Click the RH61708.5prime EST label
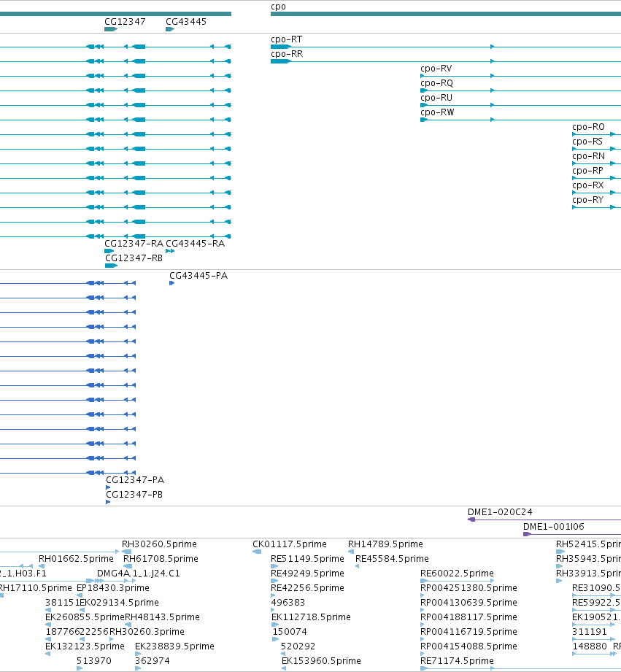621x672 pixels. tap(161, 559)
